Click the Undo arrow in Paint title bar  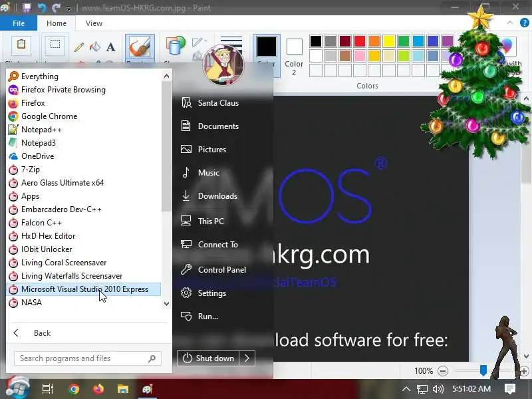pos(41,7)
